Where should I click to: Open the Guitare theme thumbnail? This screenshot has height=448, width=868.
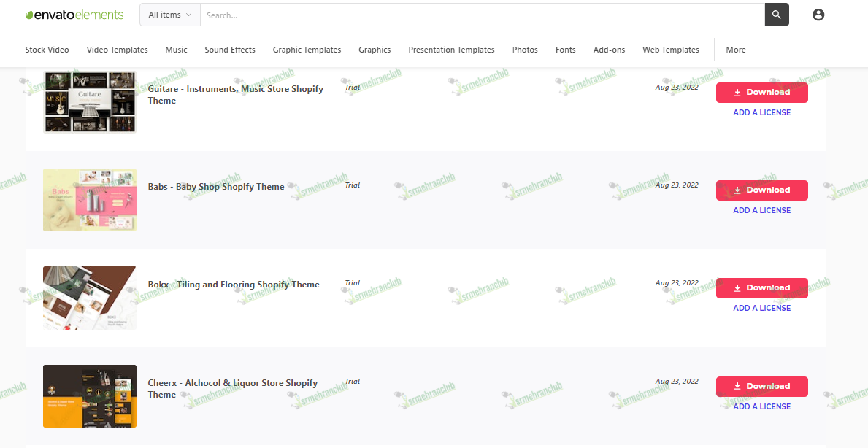tap(90, 101)
